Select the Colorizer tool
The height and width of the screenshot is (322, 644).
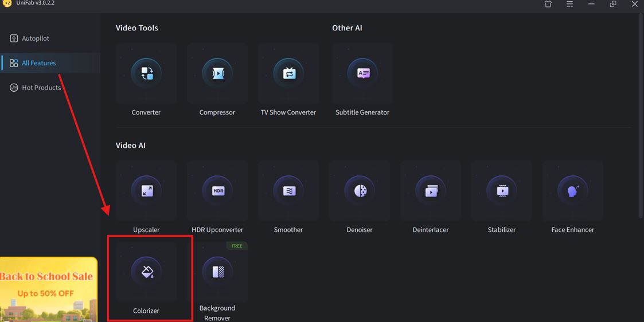[x=147, y=272]
